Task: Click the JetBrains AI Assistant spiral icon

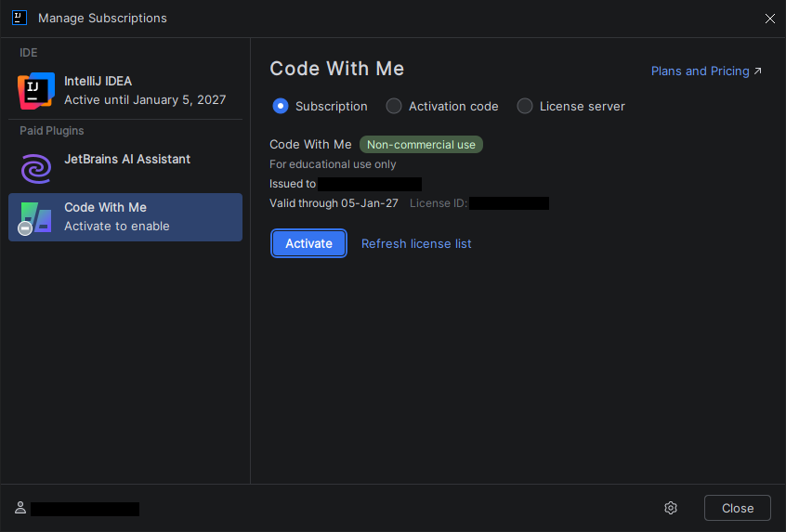Action: 36,168
